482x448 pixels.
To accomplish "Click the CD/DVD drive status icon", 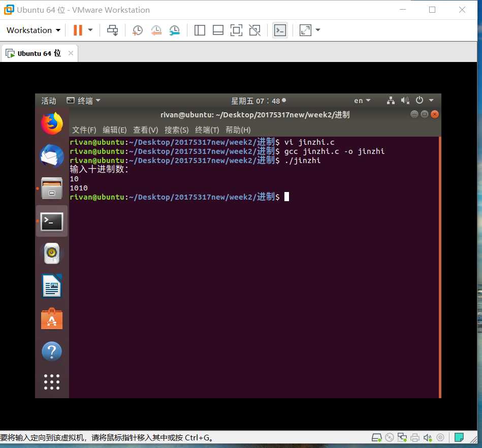I will click(389, 437).
